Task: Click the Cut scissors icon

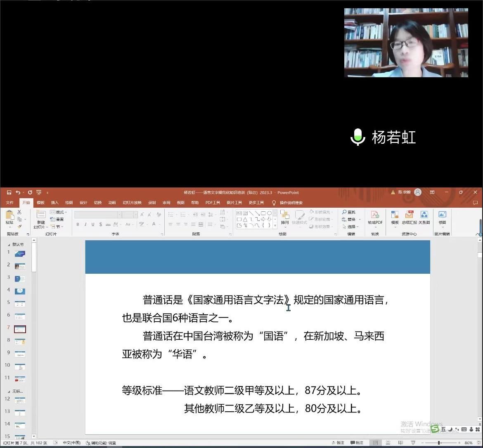Action: tap(19, 212)
